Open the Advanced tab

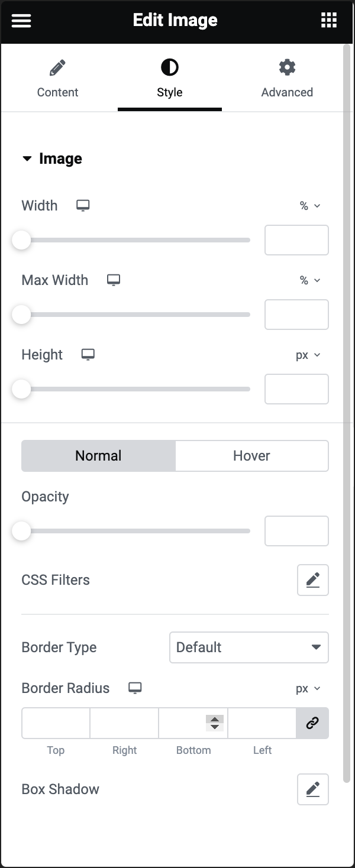point(287,79)
